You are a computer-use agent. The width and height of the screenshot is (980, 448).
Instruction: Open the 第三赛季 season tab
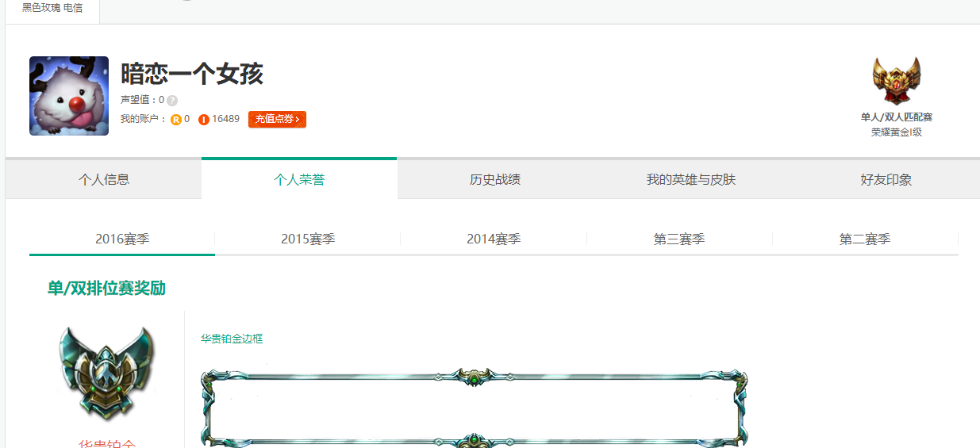(x=679, y=239)
